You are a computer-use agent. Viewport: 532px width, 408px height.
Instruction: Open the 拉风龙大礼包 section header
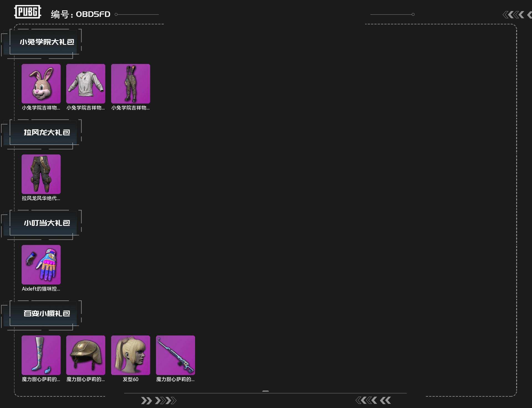coord(47,133)
